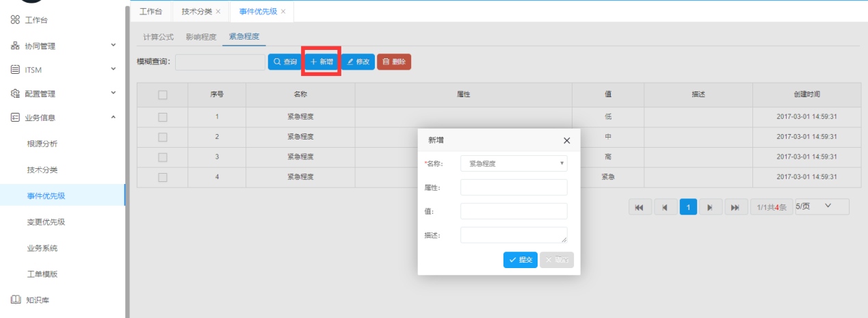Click the 知识库 book icon in sidebar
The image size is (868, 318).
(15, 300)
